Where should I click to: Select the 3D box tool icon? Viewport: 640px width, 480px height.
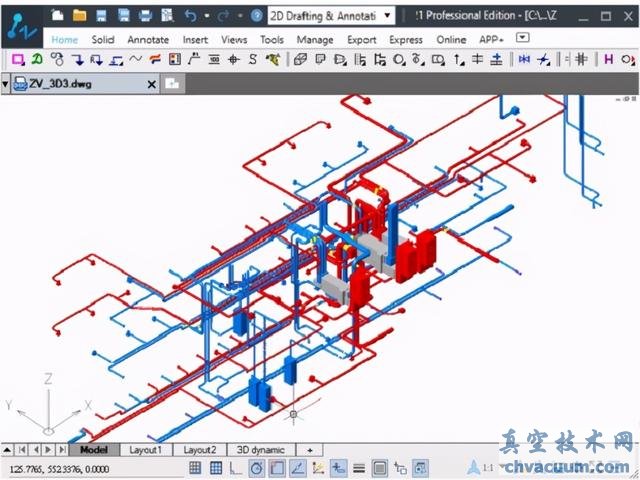pos(300,60)
